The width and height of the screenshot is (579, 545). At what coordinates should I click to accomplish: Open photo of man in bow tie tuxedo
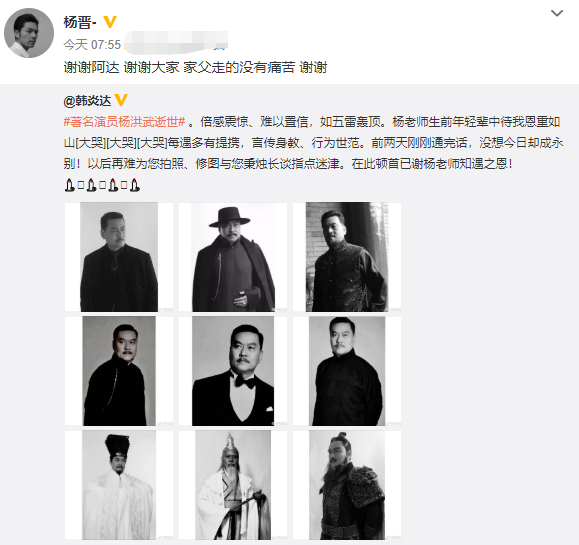[233, 371]
